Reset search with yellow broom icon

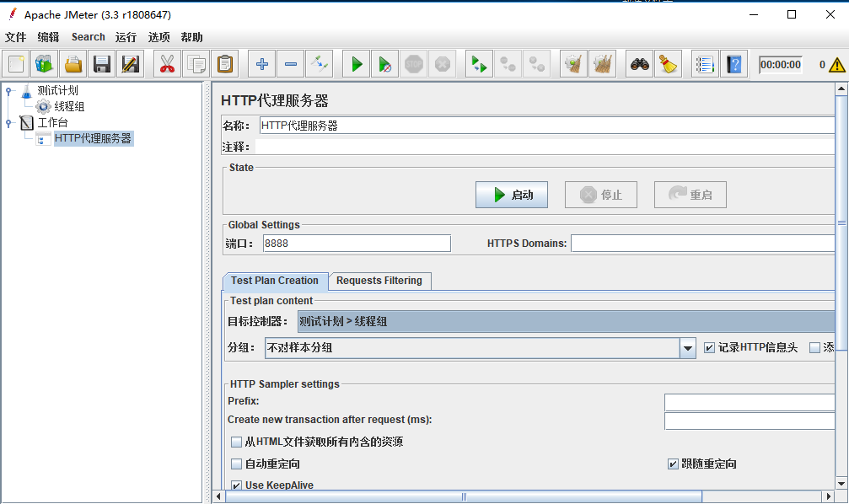[668, 64]
